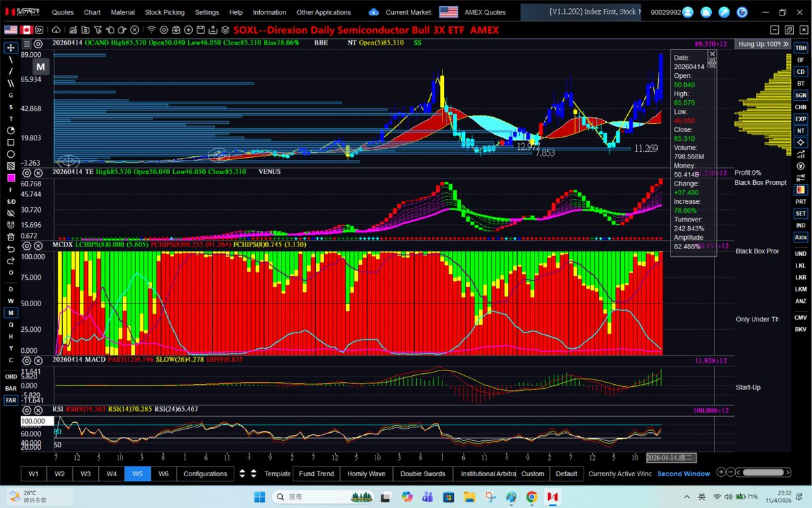Open the Settings menu

[206, 12]
